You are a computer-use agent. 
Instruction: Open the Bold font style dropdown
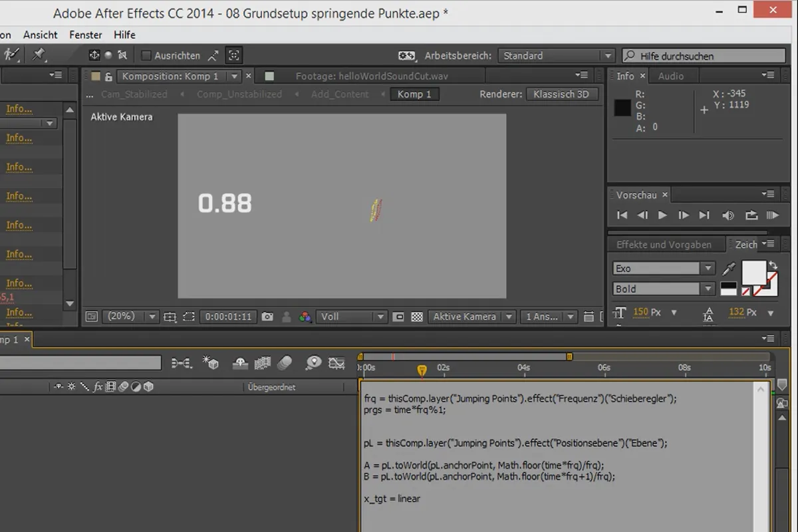coord(664,289)
